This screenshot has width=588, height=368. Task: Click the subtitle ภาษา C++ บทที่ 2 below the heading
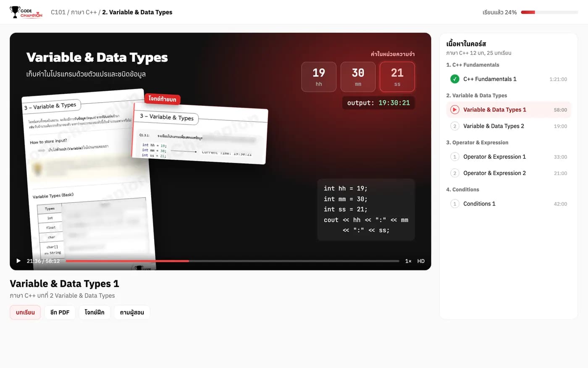pos(62,296)
